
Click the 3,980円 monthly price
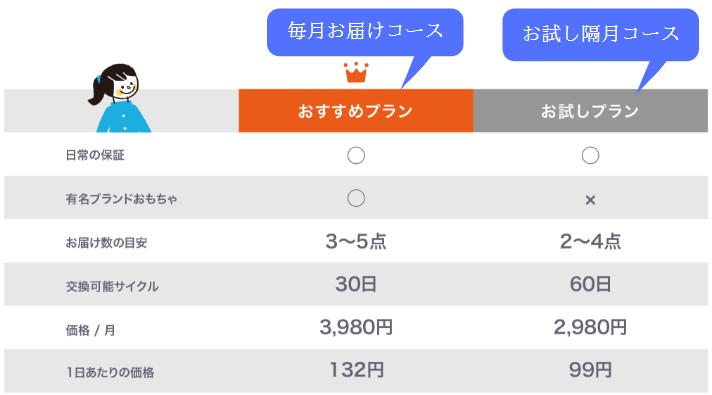(356, 327)
